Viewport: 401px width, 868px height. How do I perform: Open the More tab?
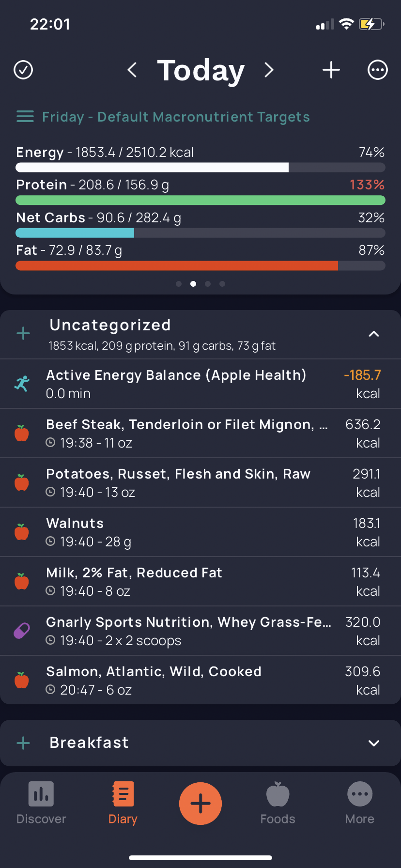click(x=360, y=804)
